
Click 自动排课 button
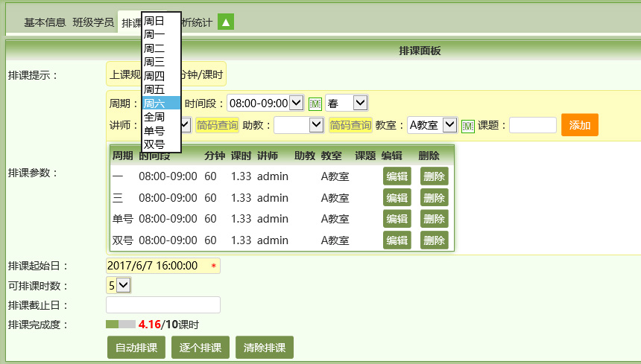coord(136,348)
